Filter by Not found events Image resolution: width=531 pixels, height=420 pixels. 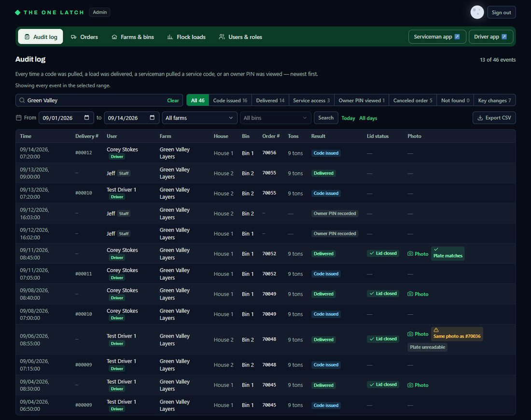[x=456, y=100]
